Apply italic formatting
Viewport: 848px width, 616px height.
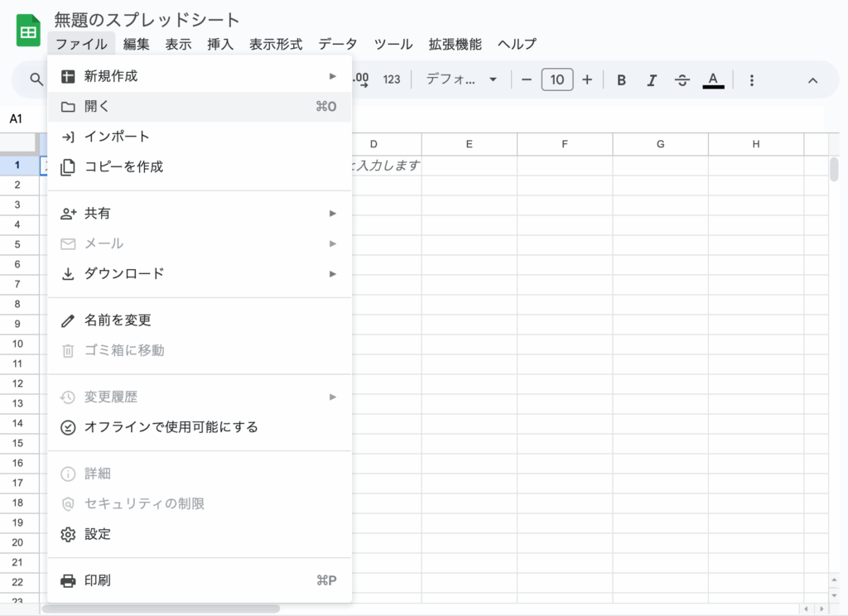coord(652,79)
